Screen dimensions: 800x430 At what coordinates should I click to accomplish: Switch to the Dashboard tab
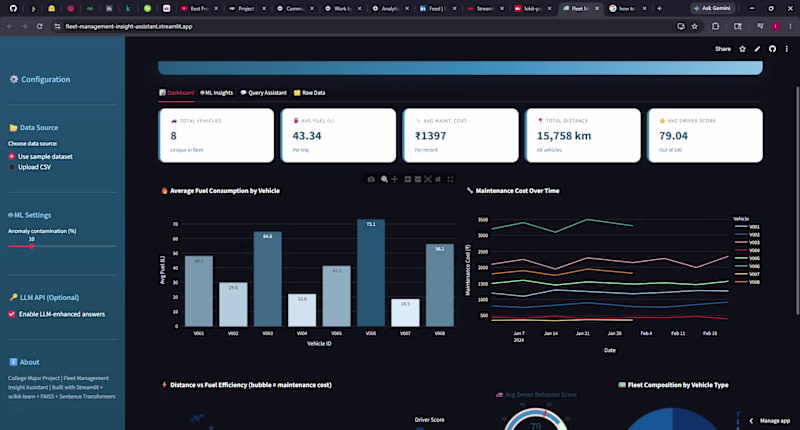point(177,93)
